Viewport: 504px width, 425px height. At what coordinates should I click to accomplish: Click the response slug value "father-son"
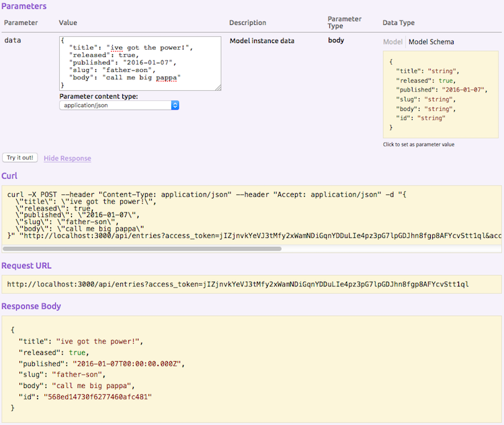(x=77, y=375)
